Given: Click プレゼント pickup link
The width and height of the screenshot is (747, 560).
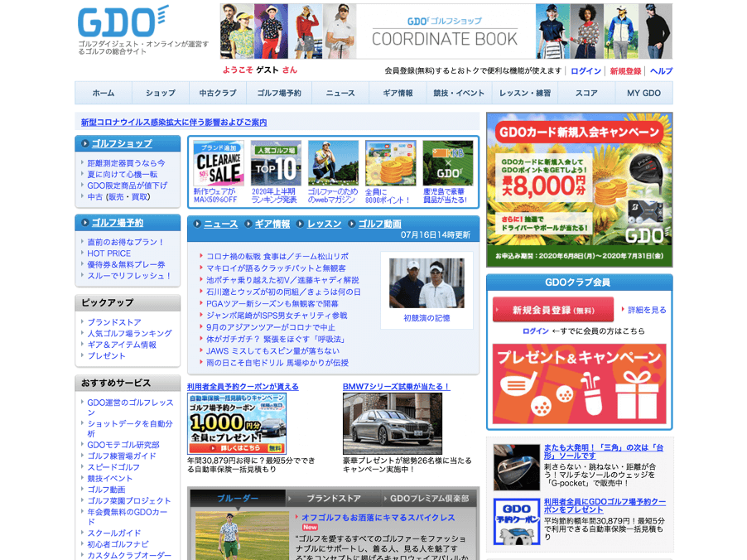Looking at the screenshot, I should (x=106, y=355).
